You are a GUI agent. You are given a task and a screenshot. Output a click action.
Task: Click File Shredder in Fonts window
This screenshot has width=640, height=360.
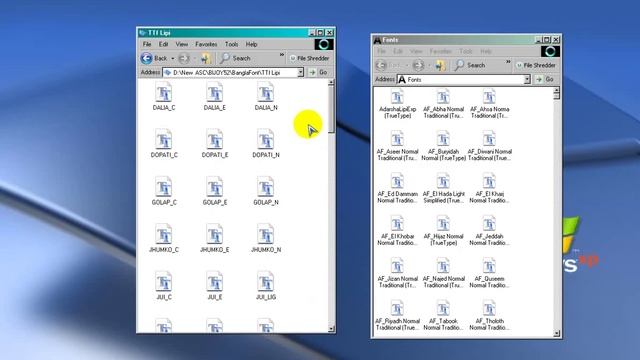click(x=536, y=65)
